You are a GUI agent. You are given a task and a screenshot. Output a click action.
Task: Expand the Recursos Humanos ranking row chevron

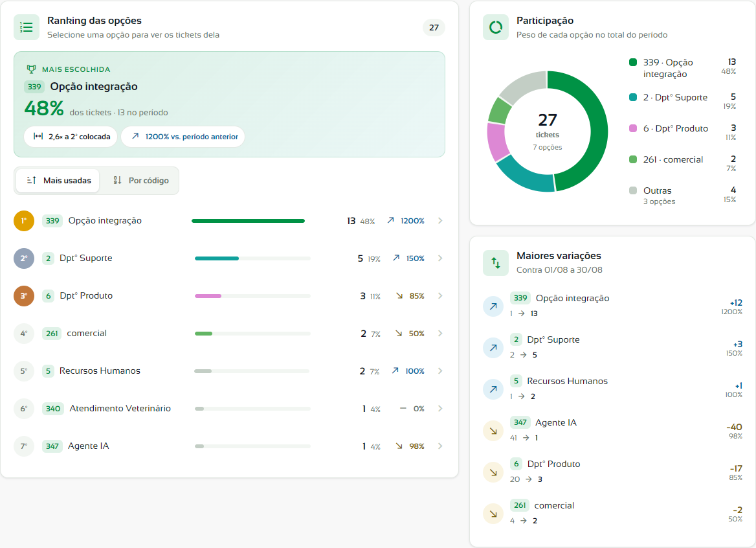[x=440, y=371]
